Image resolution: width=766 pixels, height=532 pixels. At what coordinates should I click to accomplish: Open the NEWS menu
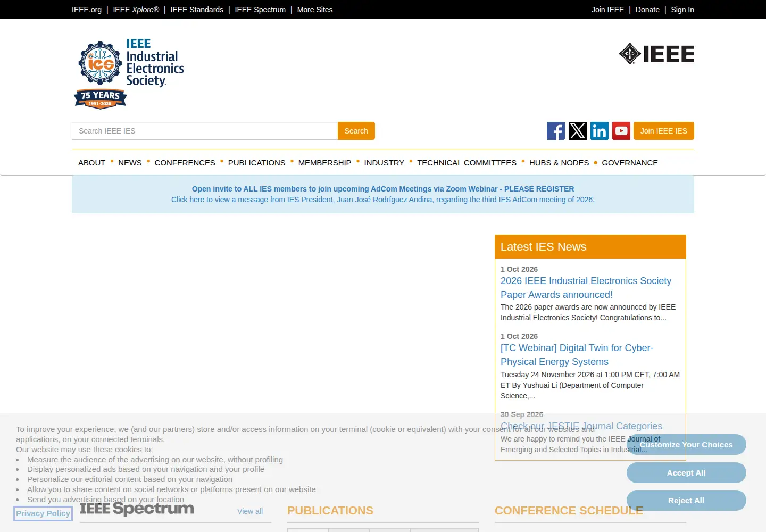point(130,163)
